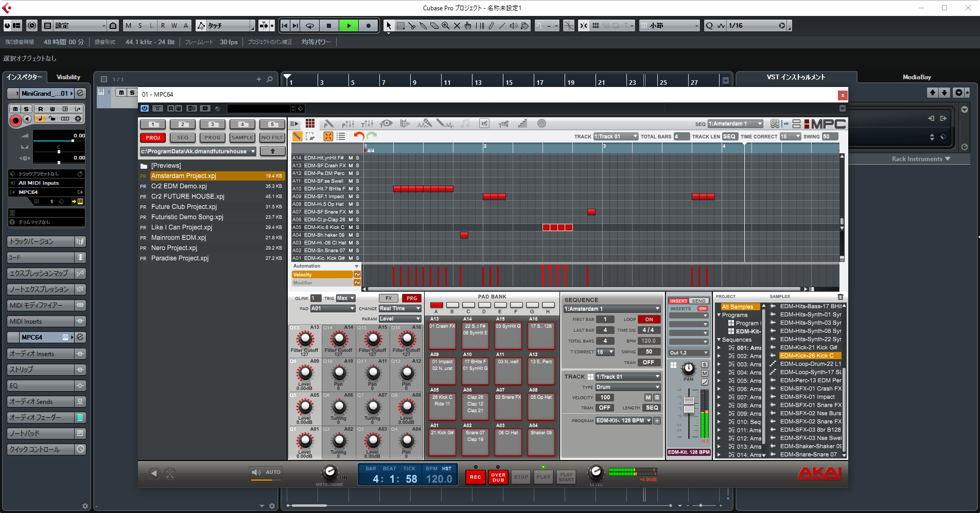Solo pad A01 EDM-Kic row

point(357,258)
